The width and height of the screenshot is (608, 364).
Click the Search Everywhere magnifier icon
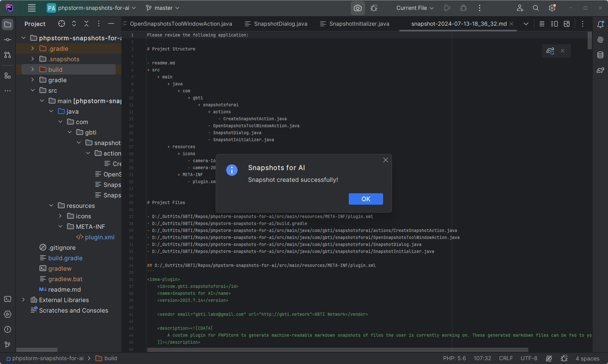(536, 8)
